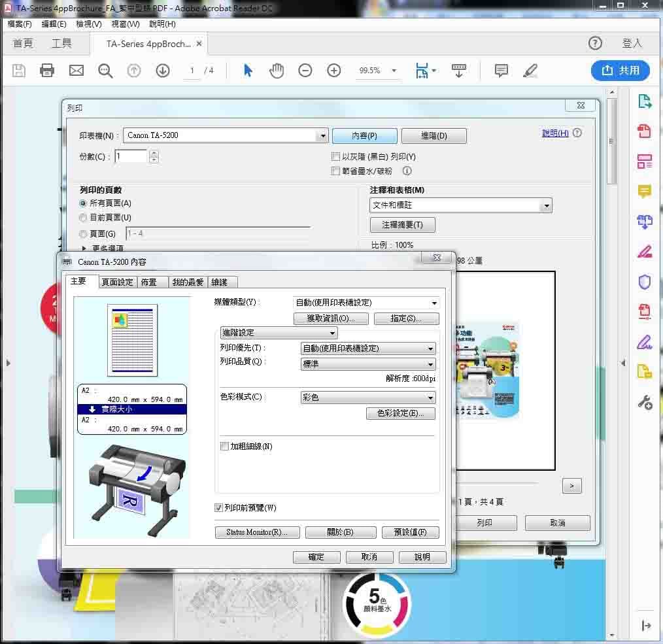Click the printer Properties button

(364, 136)
